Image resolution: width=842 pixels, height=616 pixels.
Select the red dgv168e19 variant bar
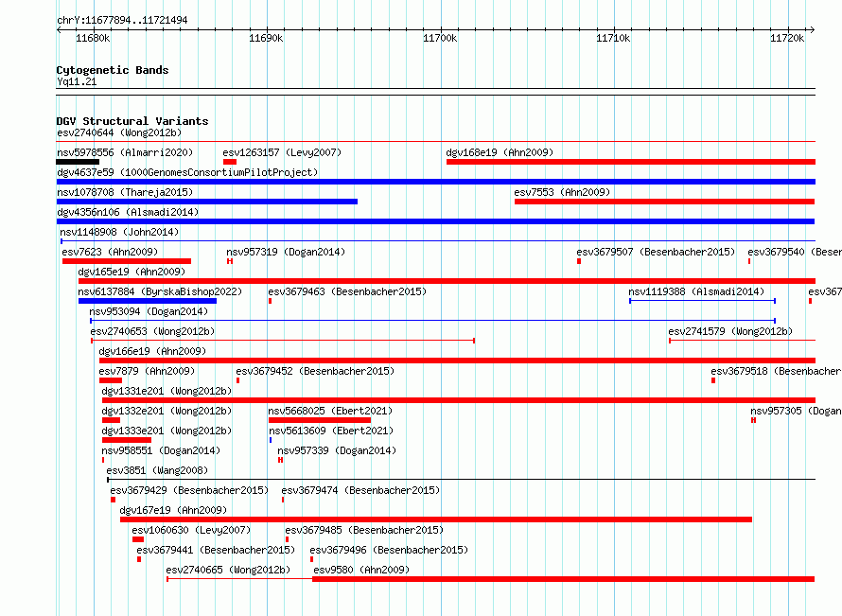click(631, 162)
